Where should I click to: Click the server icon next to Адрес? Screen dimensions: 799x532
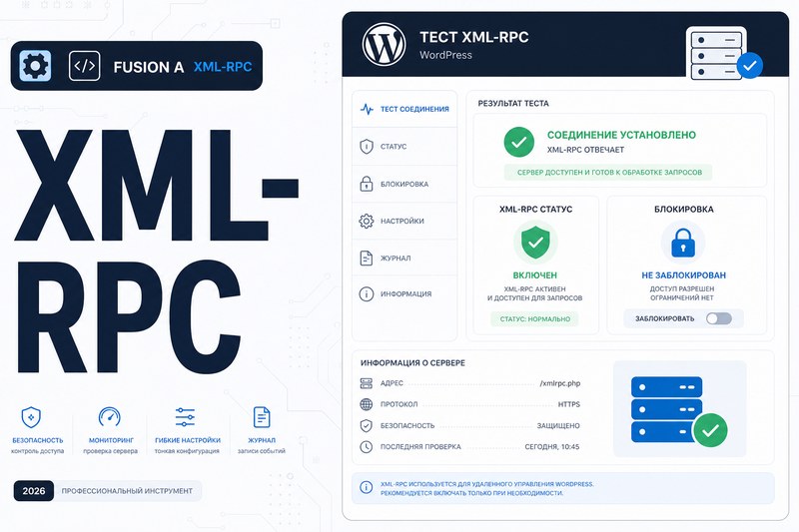pos(366,383)
